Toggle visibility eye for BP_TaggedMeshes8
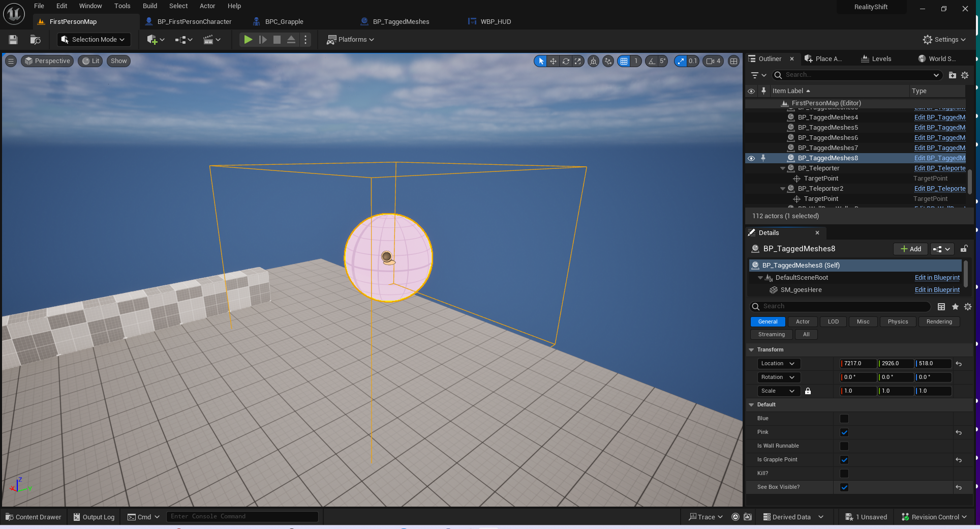 point(751,158)
